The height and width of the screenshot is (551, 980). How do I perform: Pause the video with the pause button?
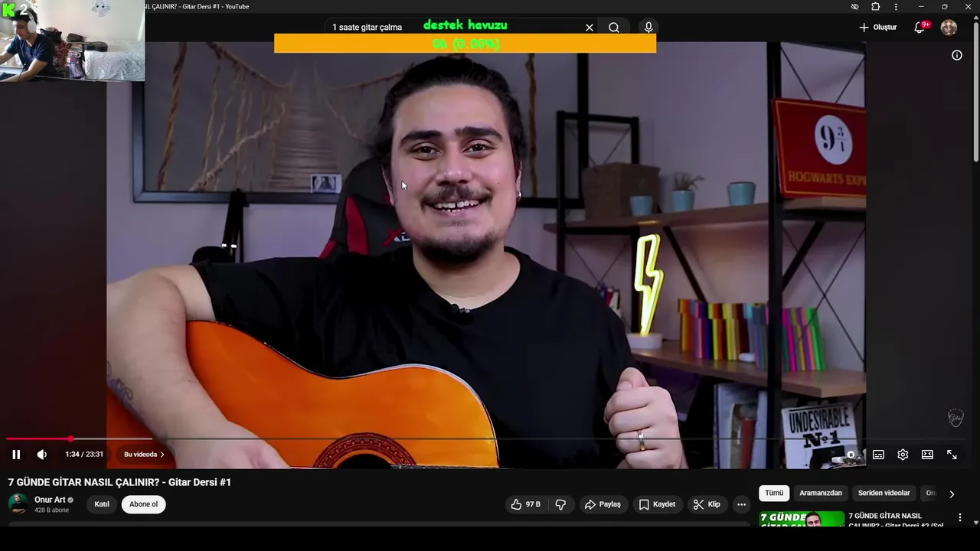pyautogui.click(x=16, y=455)
